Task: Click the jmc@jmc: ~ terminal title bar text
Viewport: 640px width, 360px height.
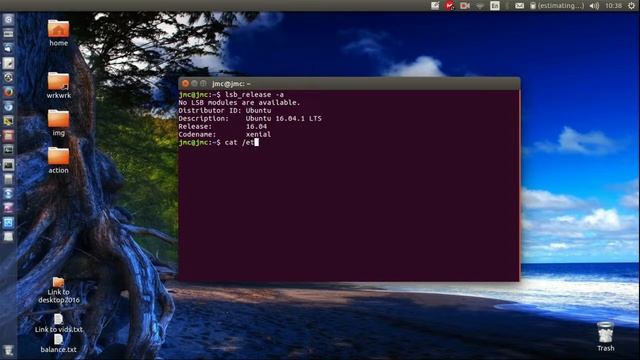Action: click(x=231, y=84)
